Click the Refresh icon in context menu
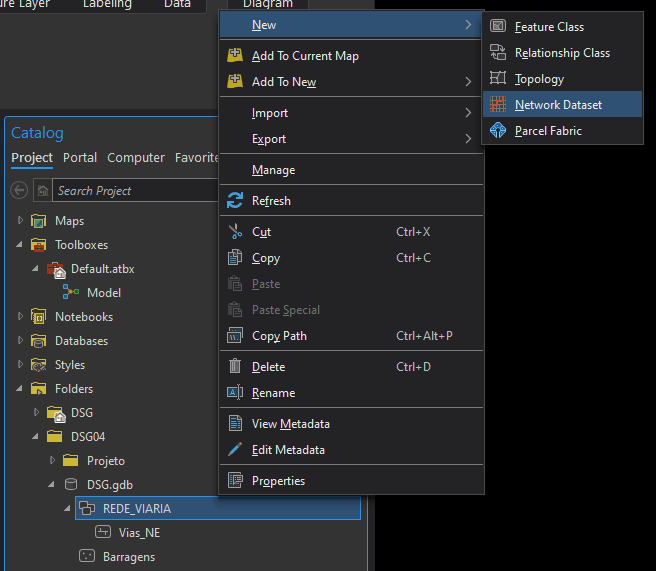The image size is (656, 571). point(235,201)
